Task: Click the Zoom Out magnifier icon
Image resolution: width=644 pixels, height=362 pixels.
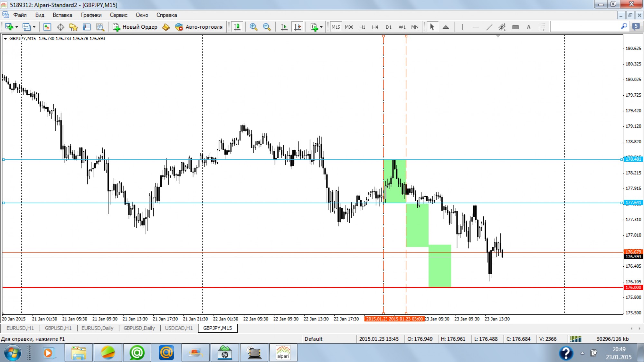Action: click(x=267, y=27)
